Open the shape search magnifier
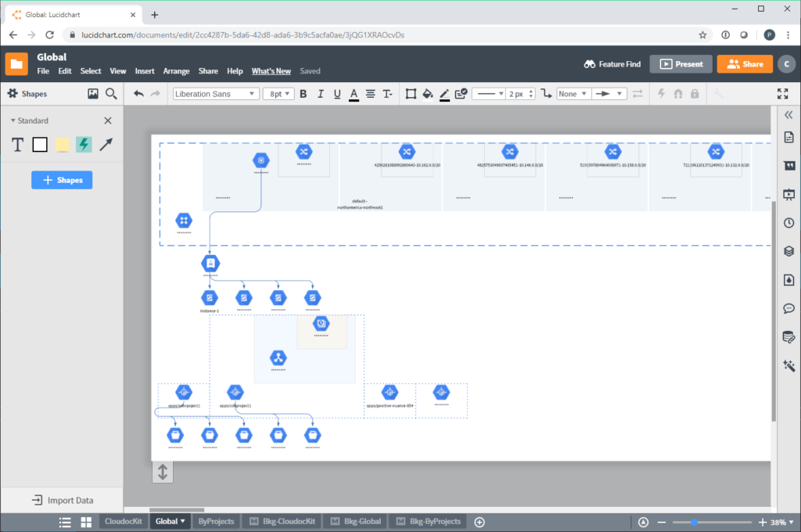 pos(111,94)
